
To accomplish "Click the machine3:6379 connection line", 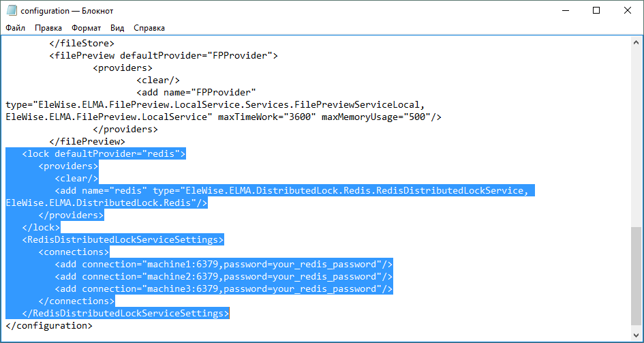I will (x=224, y=289).
